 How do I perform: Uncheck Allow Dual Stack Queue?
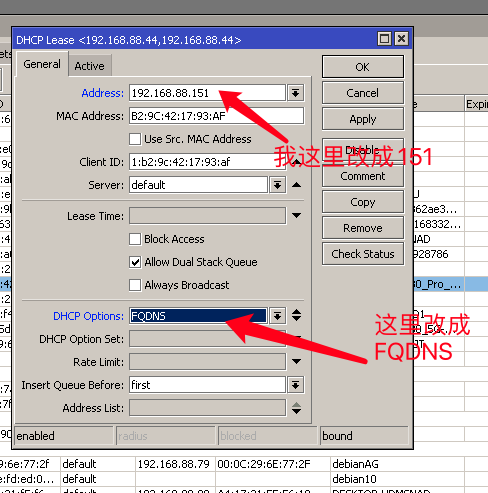coord(135,262)
